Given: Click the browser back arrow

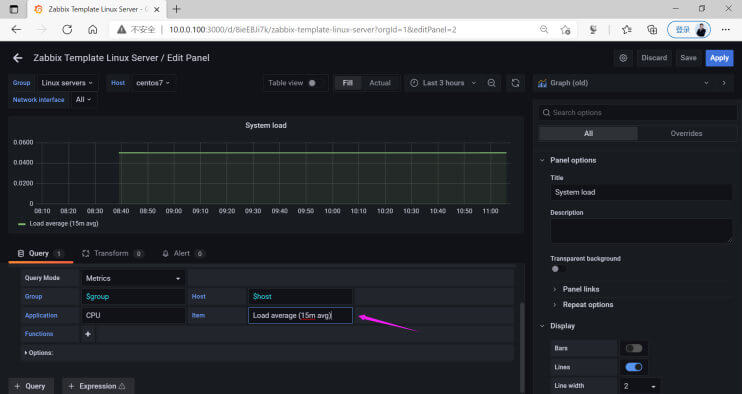Looking at the screenshot, I should tap(16, 29).
